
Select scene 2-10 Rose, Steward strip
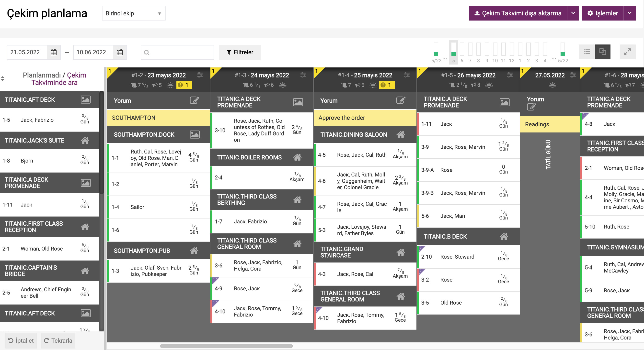pyautogui.click(x=468, y=257)
